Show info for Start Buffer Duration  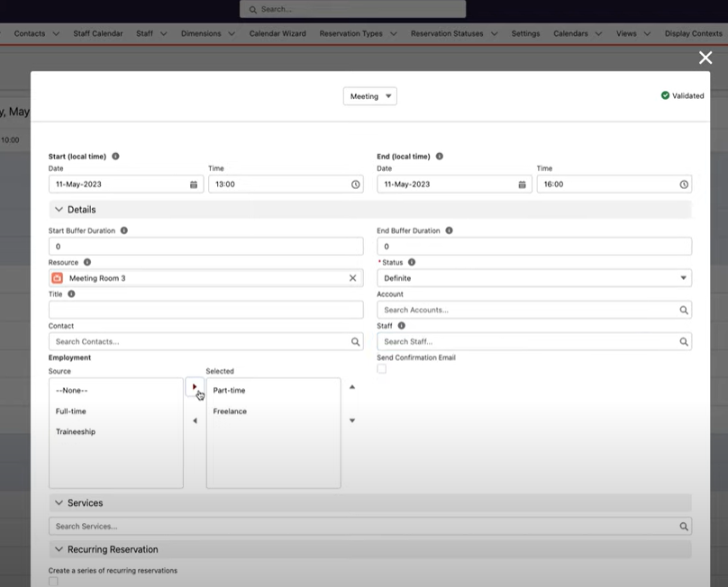pos(124,230)
